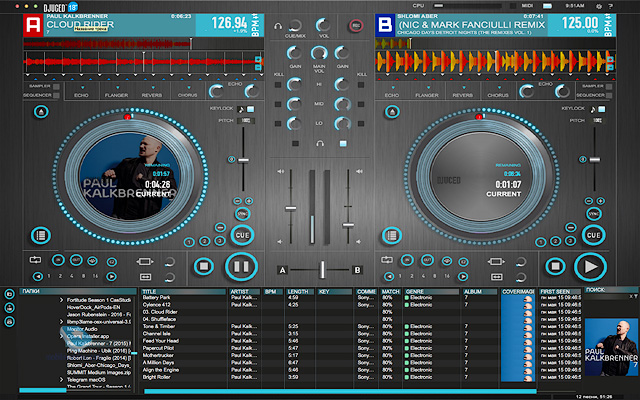Viewport: 640px width, 400px height.
Task: Open deck A ECHO effect dropdown
Action: tap(82, 87)
